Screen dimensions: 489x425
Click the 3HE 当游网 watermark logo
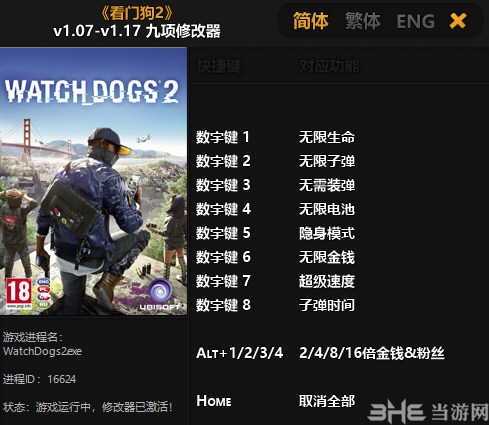[428, 412]
